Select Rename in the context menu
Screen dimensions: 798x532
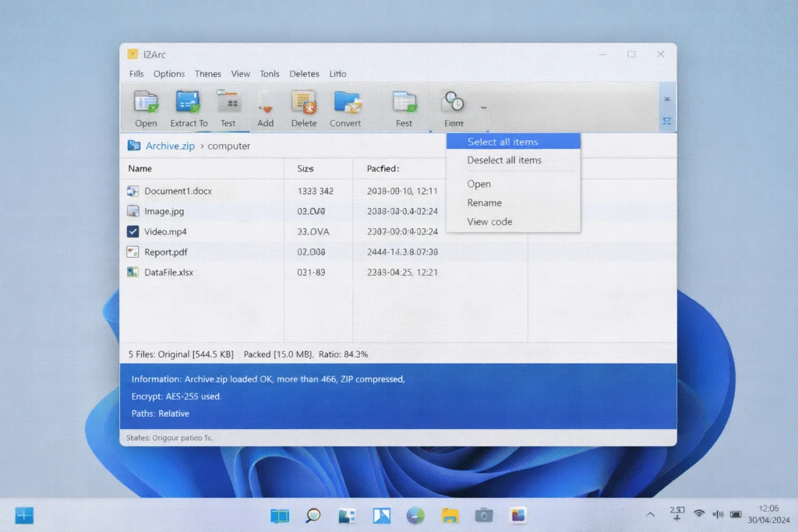(484, 203)
